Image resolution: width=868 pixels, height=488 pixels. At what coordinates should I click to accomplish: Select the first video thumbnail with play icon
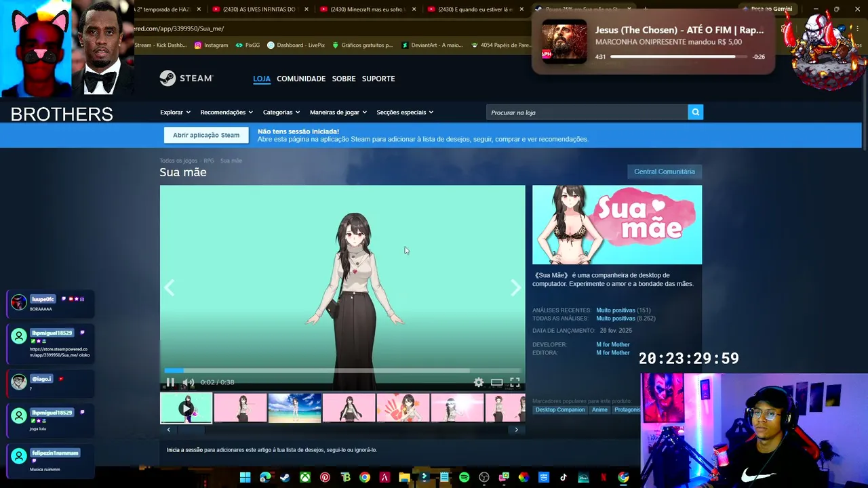pyautogui.click(x=186, y=408)
